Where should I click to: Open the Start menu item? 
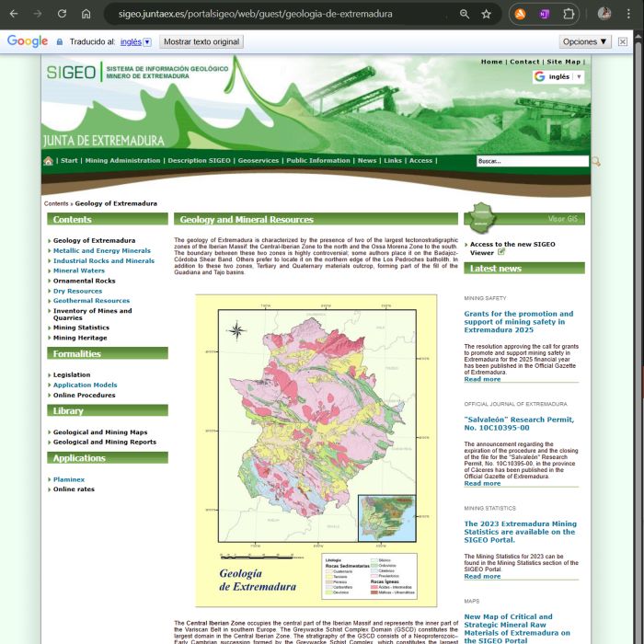pos(69,161)
